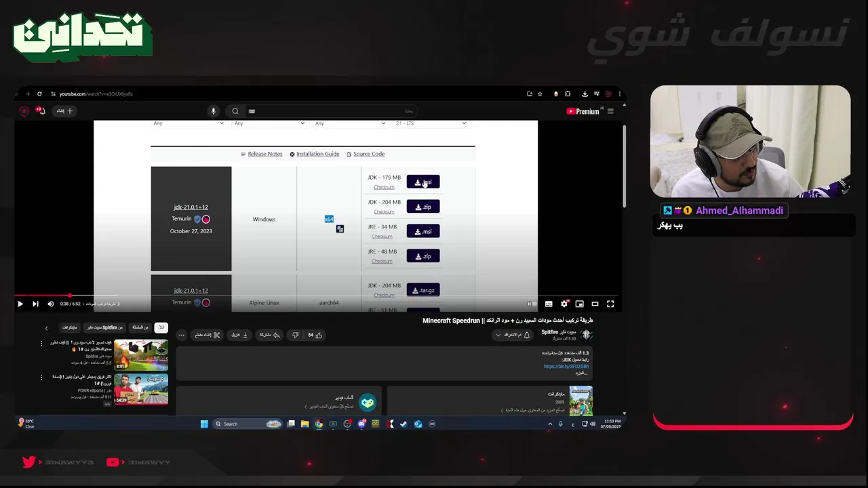Switch to miniplayer mode
The width and height of the screenshot is (868, 488).
click(579, 304)
